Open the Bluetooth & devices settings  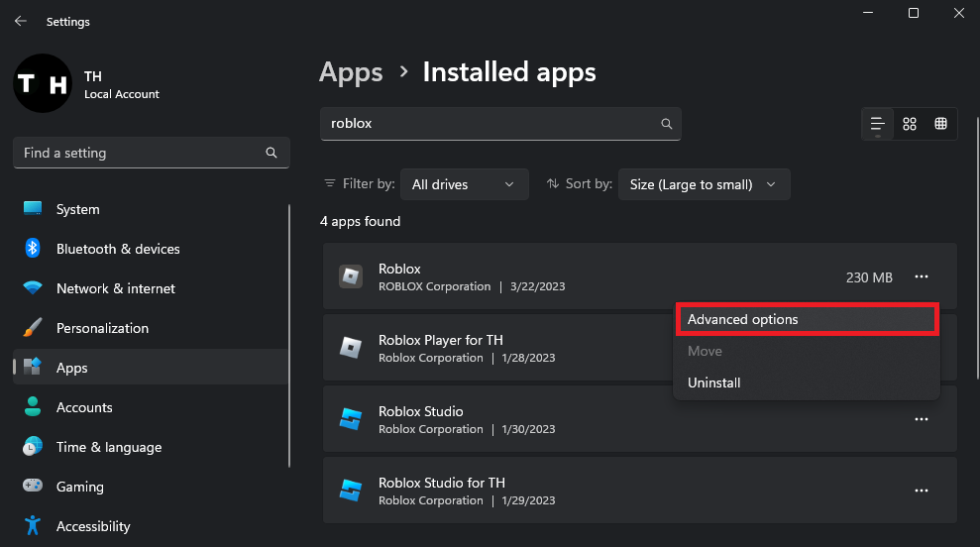pos(118,249)
